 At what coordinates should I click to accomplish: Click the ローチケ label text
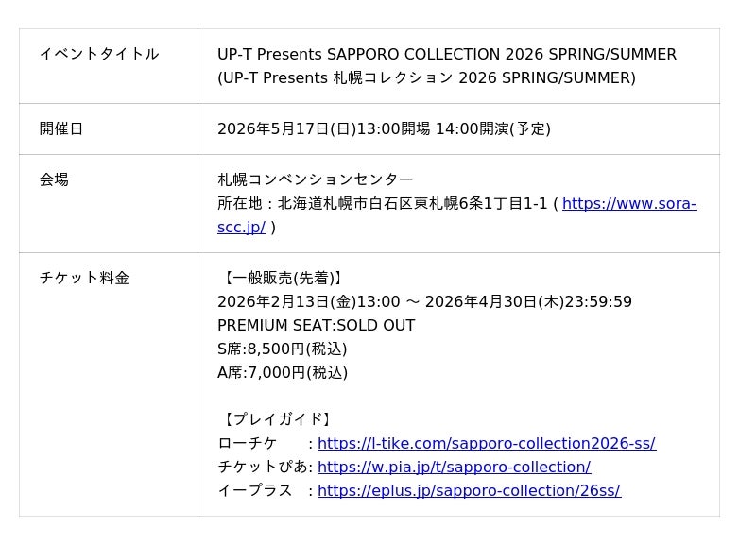[248, 444]
